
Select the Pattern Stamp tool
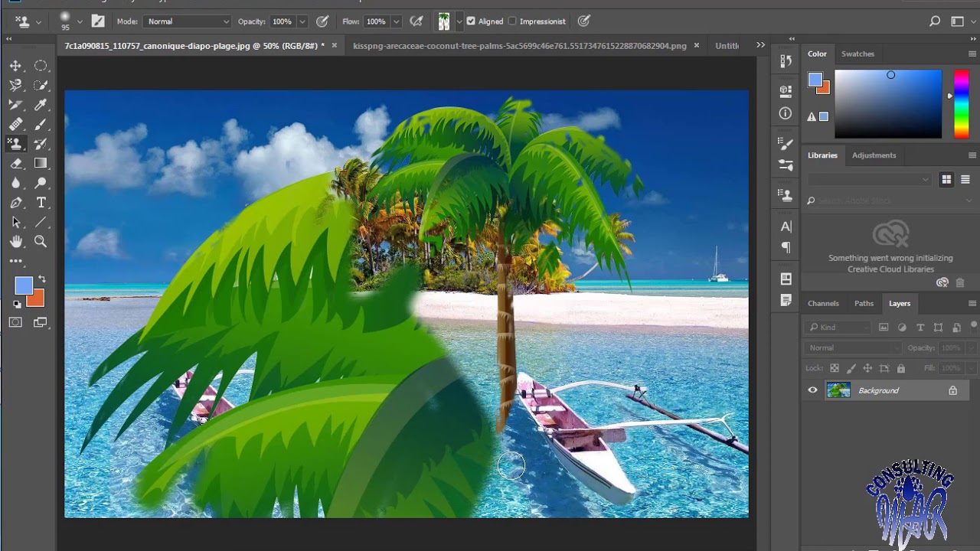tap(15, 144)
